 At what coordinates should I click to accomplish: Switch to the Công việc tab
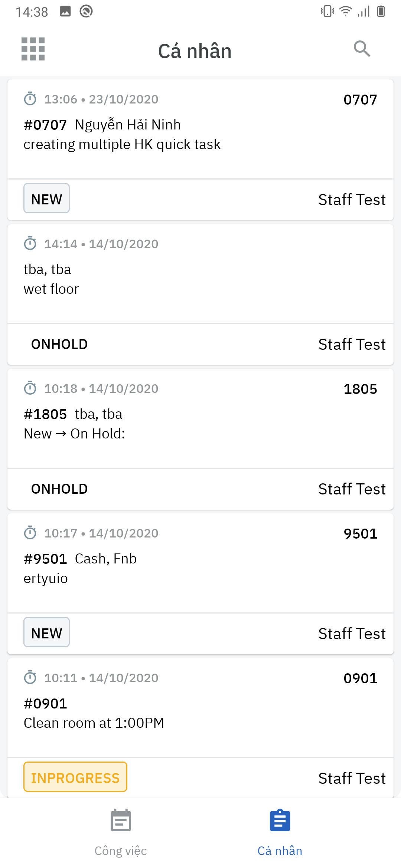coord(121,851)
